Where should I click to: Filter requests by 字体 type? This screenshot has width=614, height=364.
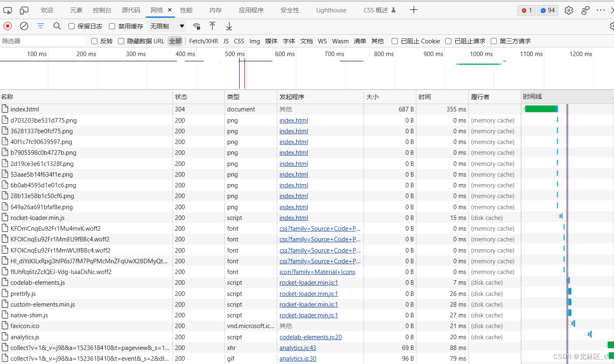coord(289,41)
